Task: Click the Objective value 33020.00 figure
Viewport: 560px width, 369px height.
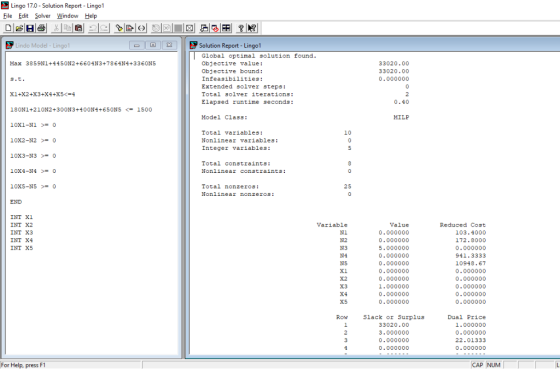Action: click(x=394, y=64)
